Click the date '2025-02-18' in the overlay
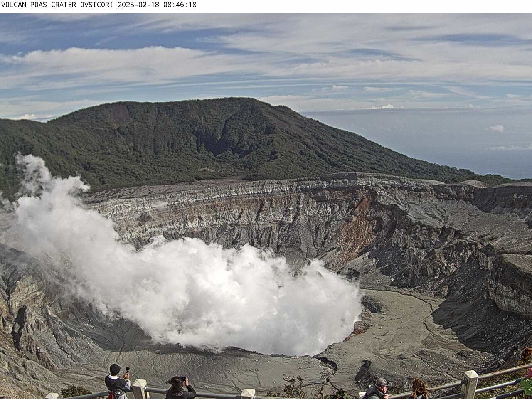Screen dimensions: 532x399 pyautogui.click(x=139, y=5)
